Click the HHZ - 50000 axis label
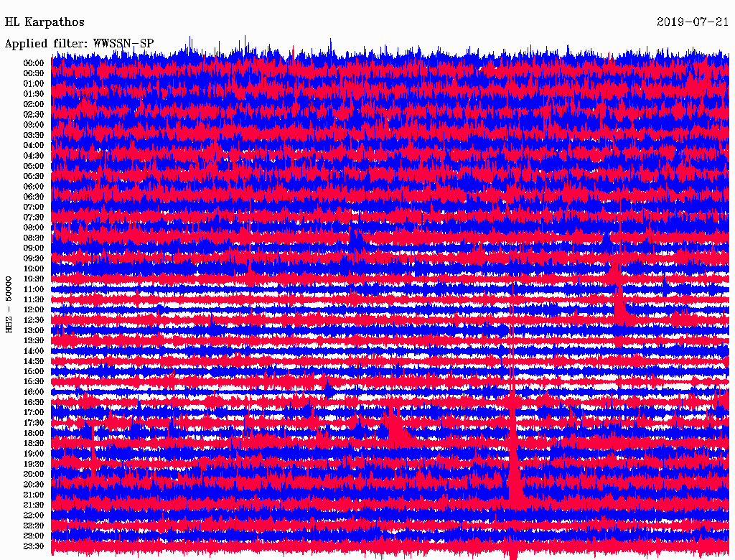Viewport: 735px width, 560px height. (x=9, y=304)
